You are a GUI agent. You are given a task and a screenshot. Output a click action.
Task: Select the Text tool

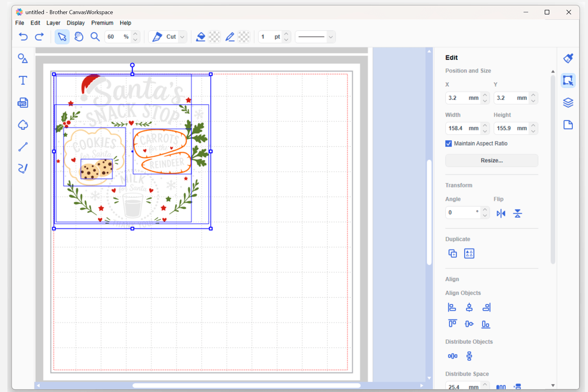[23, 80]
